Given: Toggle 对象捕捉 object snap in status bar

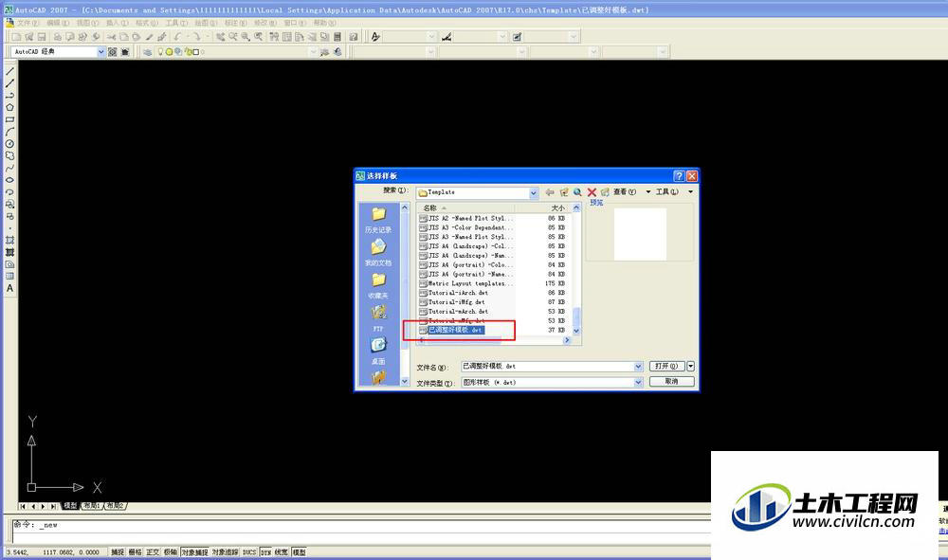Looking at the screenshot, I should tap(194, 552).
